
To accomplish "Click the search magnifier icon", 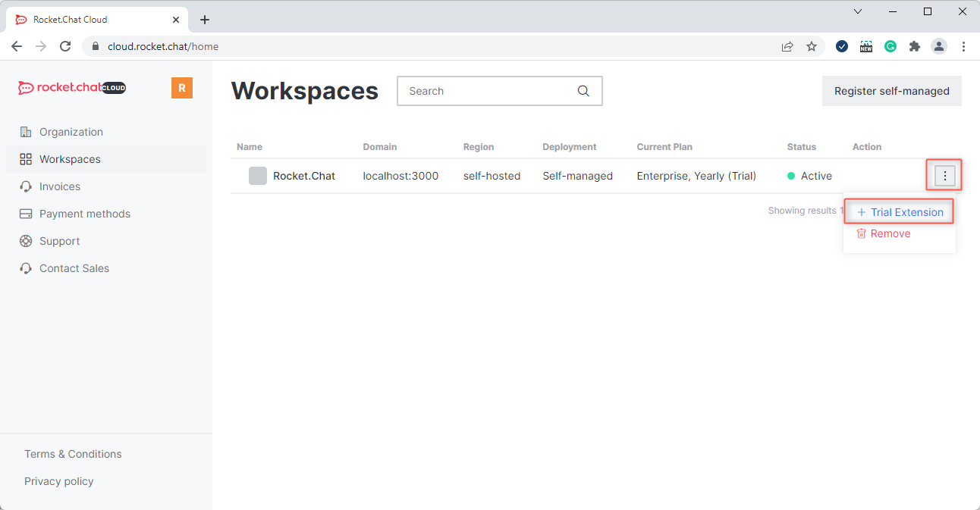I will pos(583,91).
